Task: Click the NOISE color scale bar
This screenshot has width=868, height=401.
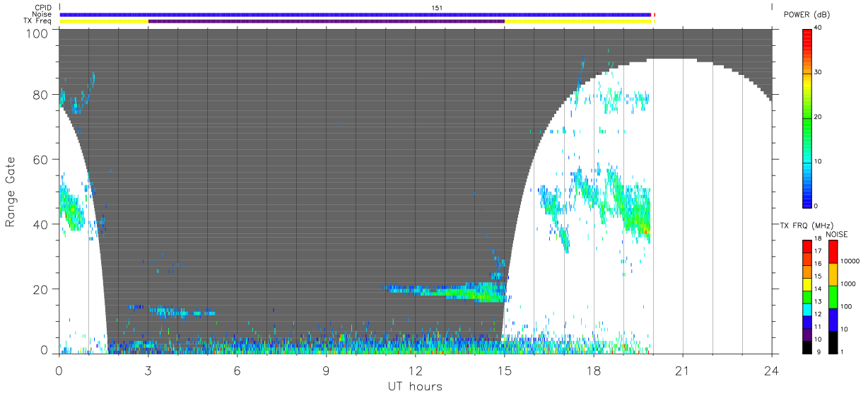Action: [833, 296]
